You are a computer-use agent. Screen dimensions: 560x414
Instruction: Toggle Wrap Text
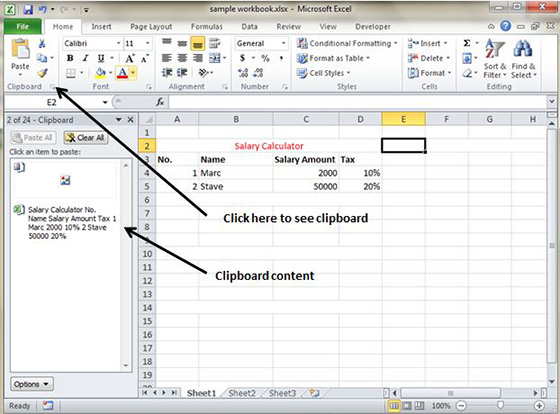(x=214, y=43)
